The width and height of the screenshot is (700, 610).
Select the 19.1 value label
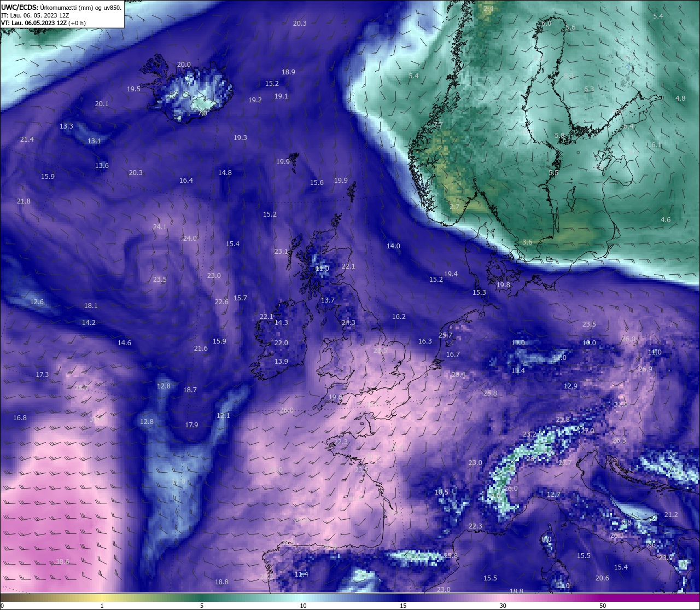pos(281,96)
